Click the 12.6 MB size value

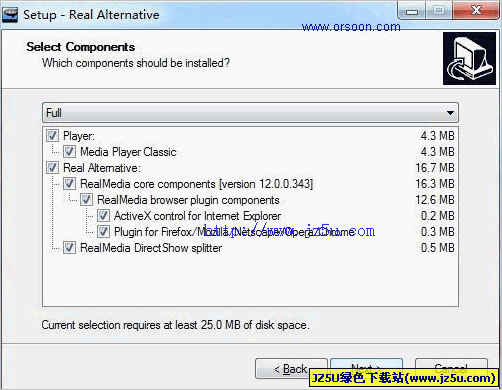pos(435,200)
